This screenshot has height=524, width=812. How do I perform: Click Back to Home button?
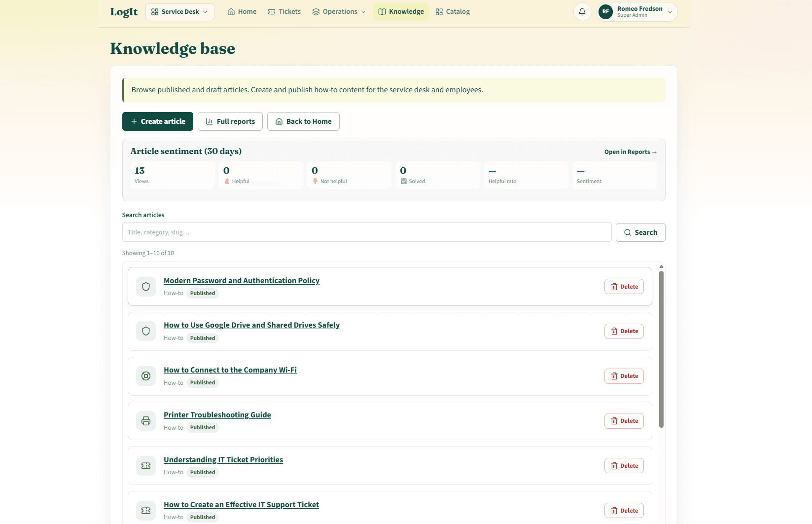tap(303, 121)
